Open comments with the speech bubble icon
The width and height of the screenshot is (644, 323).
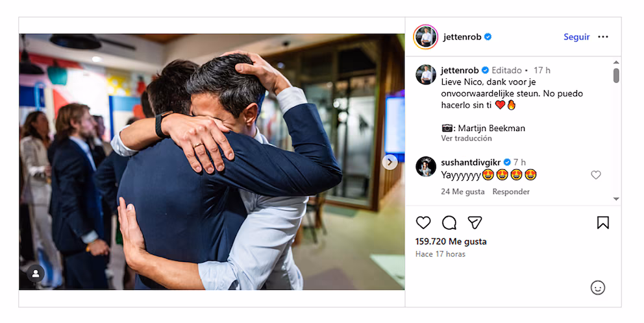(x=449, y=223)
